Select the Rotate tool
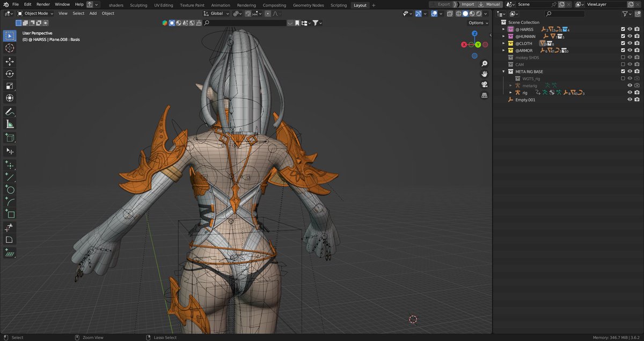 click(x=10, y=74)
